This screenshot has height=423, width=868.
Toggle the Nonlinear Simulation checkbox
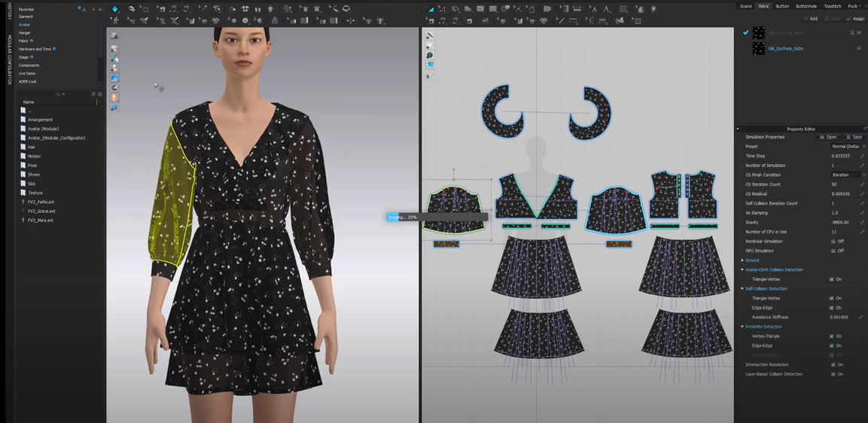click(832, 242)
